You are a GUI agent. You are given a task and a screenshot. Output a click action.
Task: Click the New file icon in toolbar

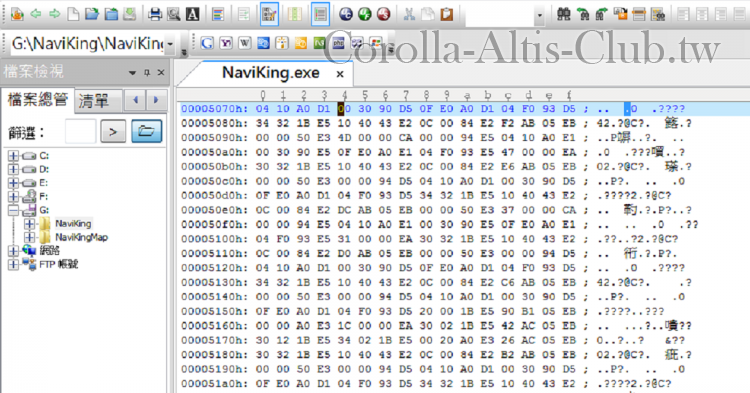[73, 14]
